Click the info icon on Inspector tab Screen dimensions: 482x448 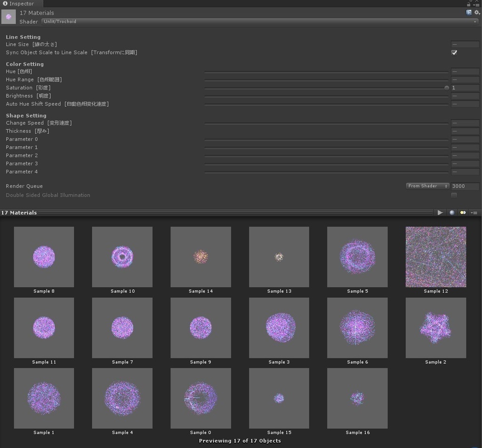(x=5, y=3)
